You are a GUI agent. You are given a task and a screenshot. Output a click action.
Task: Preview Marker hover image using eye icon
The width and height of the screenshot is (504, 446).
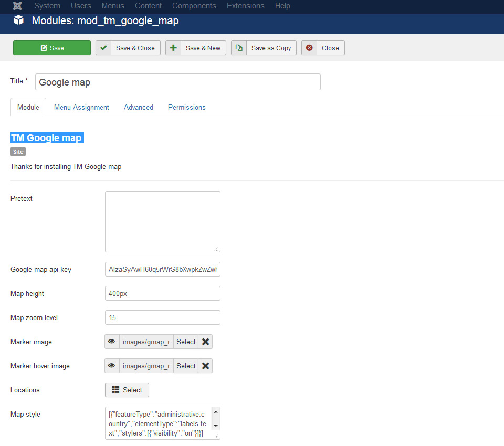111,366
